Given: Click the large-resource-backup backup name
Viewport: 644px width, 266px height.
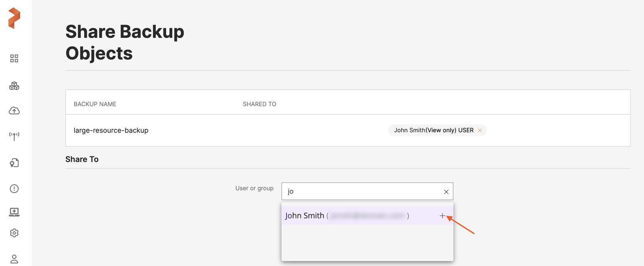Looking at the screenshot, I should click(111, 130).
